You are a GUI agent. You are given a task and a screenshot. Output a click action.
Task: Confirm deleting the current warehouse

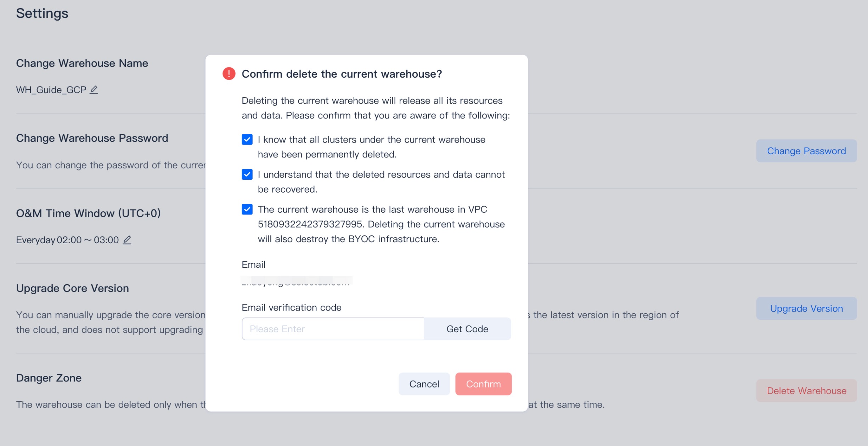click(483, 384)
